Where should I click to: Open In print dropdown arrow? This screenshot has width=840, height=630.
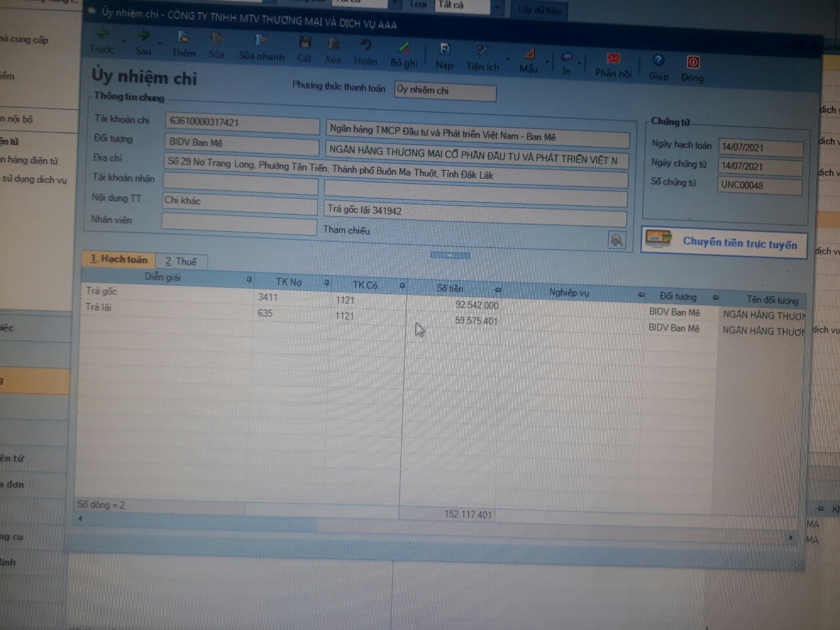(579, 64)
